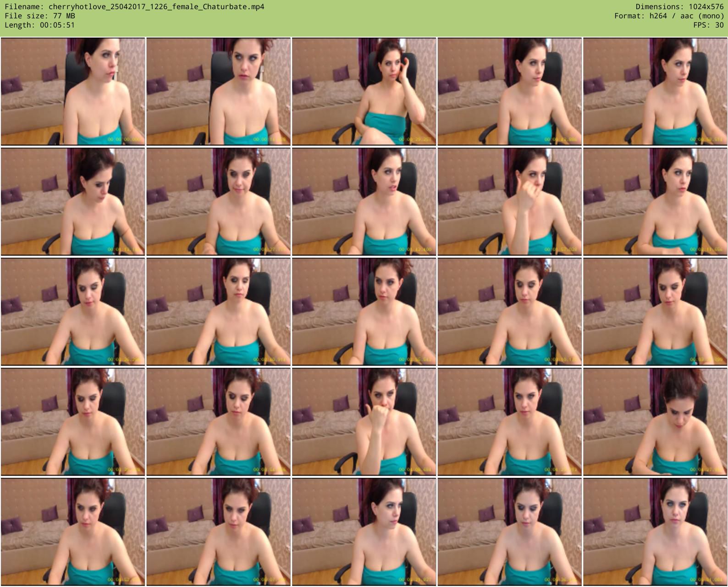Click the second thumbnail in the top row
Image resolution: width=728 pixels, height=587 pixels.
point(218,92)
